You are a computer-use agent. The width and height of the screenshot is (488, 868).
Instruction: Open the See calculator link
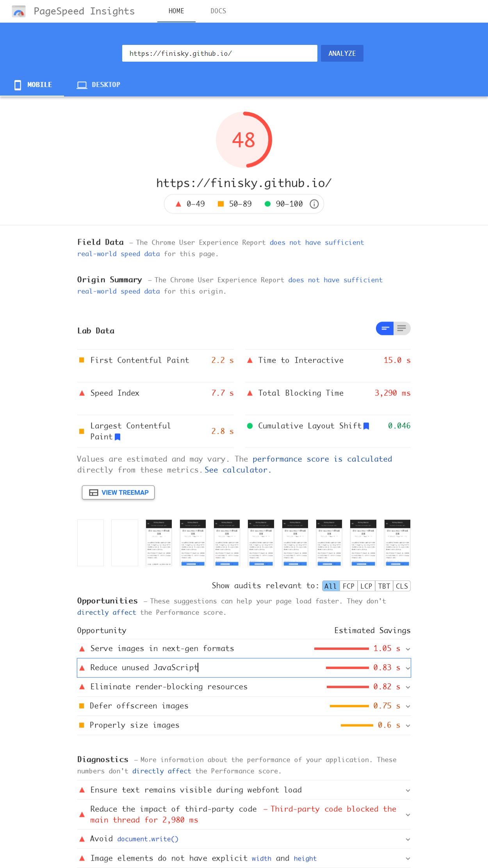coord(238,470)
